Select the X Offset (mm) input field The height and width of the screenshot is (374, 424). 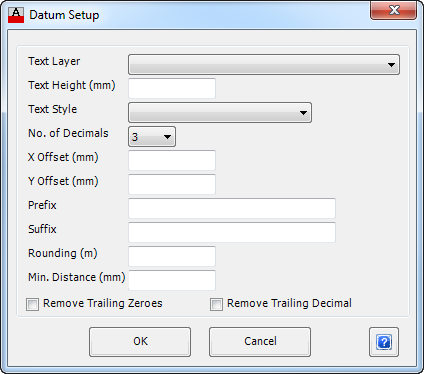point(172,160)
